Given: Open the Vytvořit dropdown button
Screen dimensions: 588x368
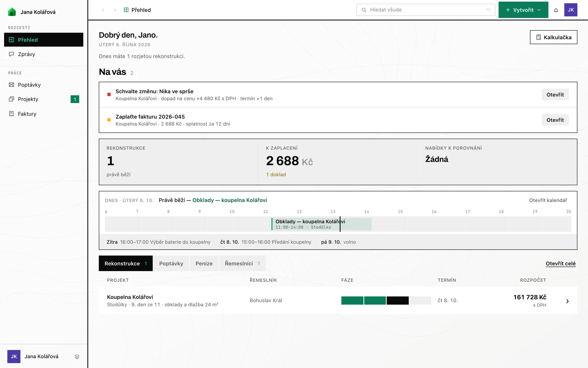Looking at the screenshot, I should tap(523, 10).
